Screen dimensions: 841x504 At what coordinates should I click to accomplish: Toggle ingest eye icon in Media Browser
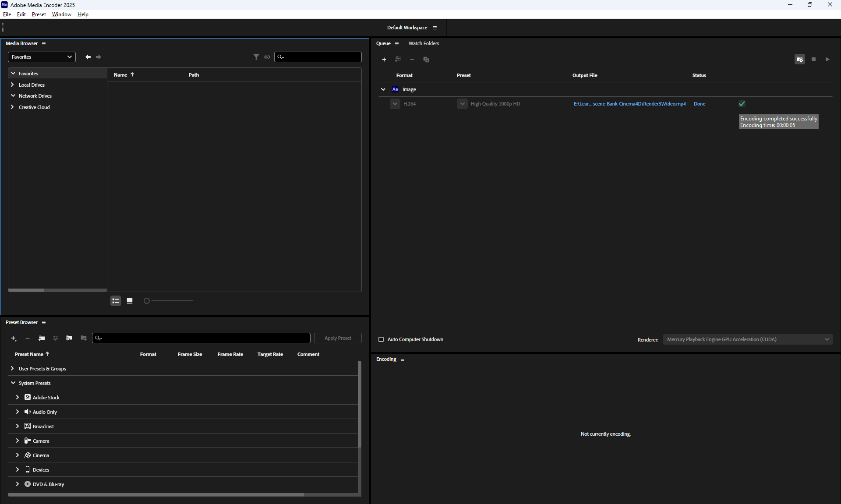[x=267, y=57]
